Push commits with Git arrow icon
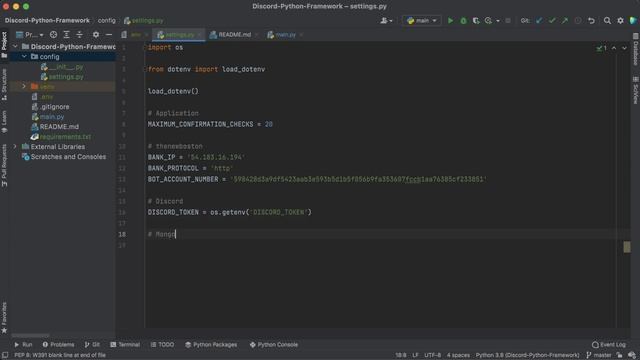This screenshot has width=640, height=360. tap(565, 20)
